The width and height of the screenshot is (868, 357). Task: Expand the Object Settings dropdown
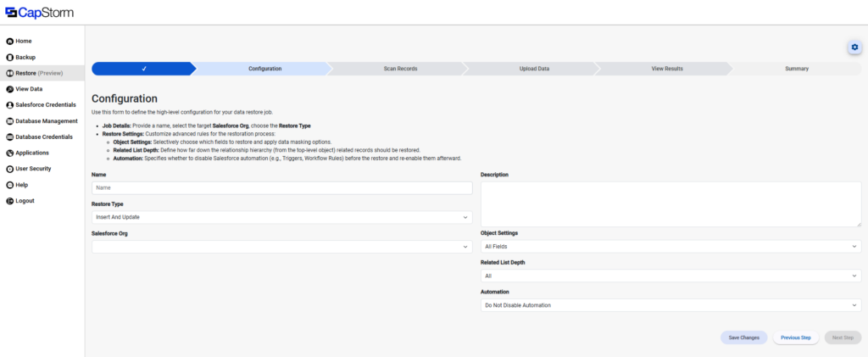point(670,246)
